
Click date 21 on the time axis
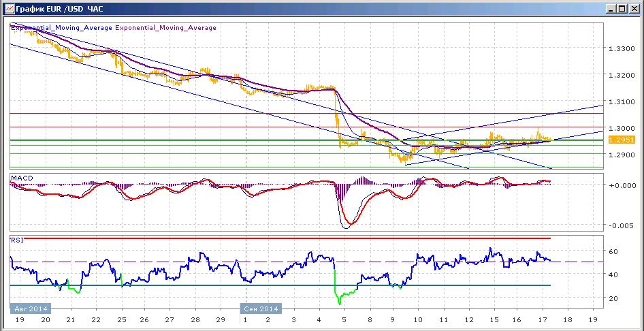point(71,319)
